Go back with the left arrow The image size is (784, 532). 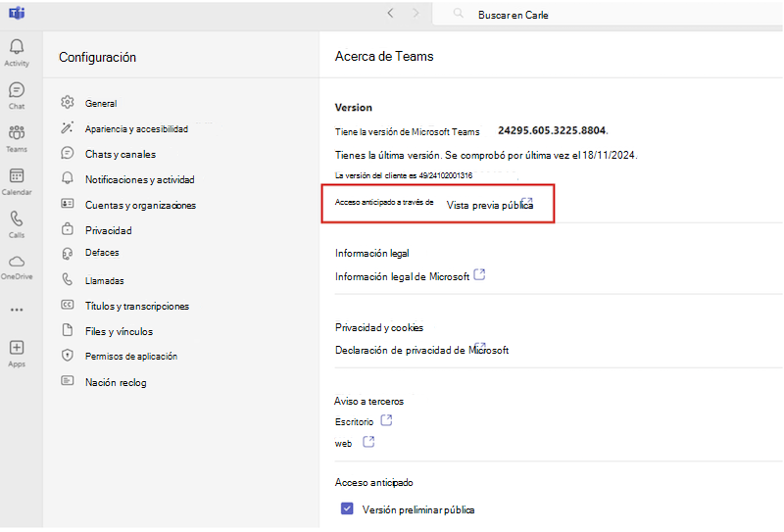pos(390,14)
